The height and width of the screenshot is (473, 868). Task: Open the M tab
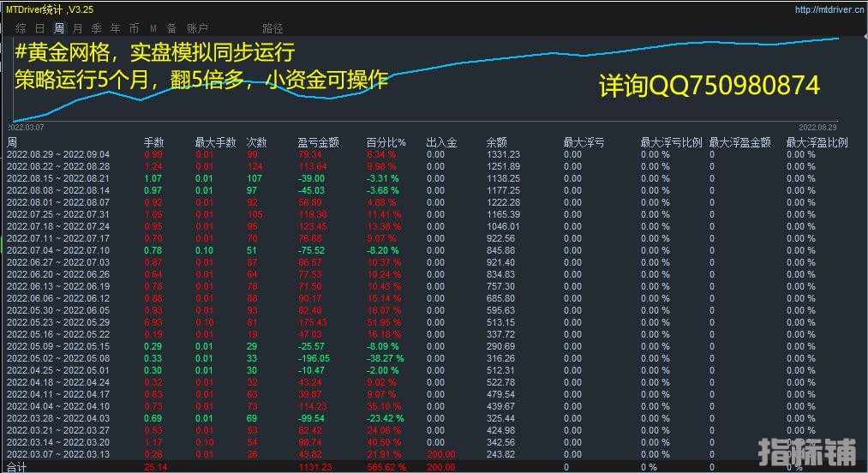(x=153, y=28)
